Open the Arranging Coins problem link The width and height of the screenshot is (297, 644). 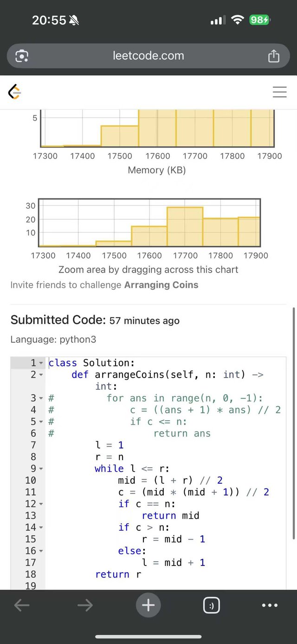[x=161, y=285]
